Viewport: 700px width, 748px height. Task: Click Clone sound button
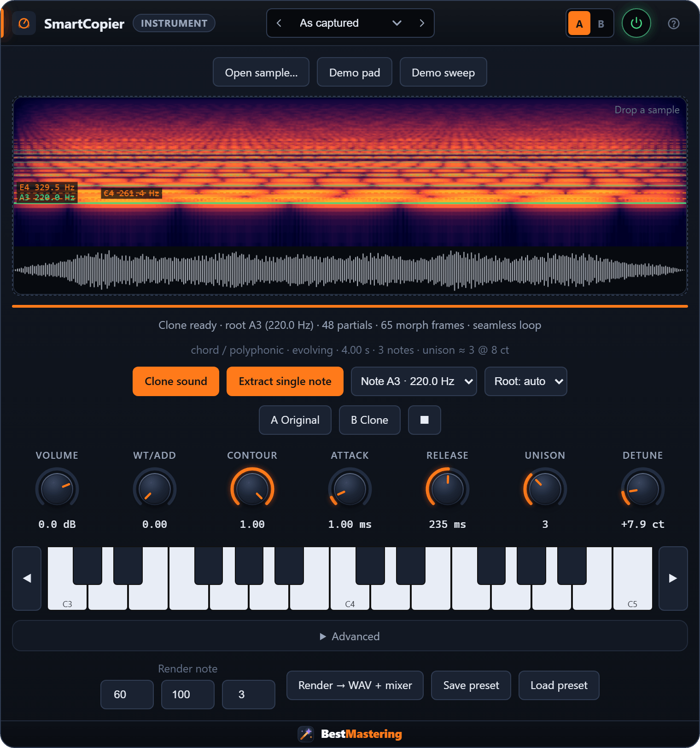176,381
